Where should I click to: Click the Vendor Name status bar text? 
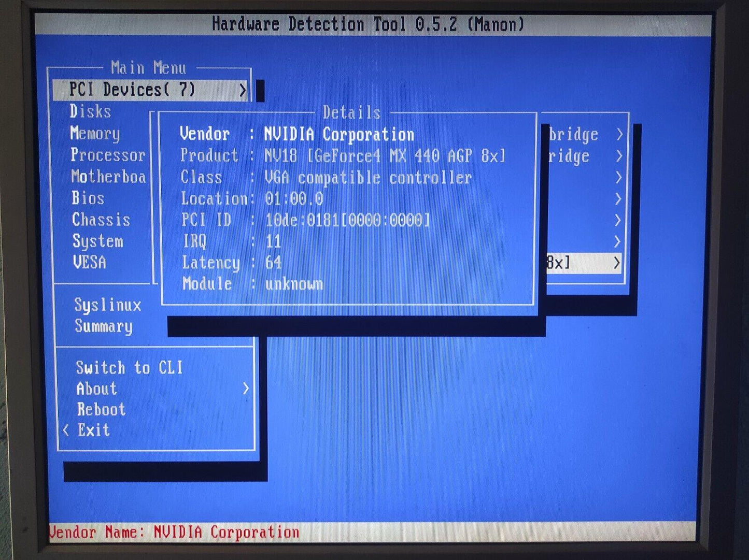point(174,533)
